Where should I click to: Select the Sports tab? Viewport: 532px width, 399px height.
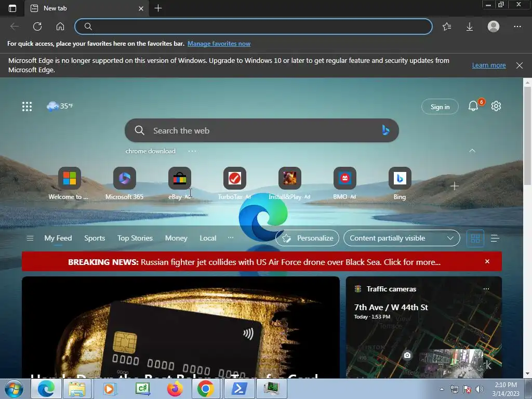coord(95,238)
